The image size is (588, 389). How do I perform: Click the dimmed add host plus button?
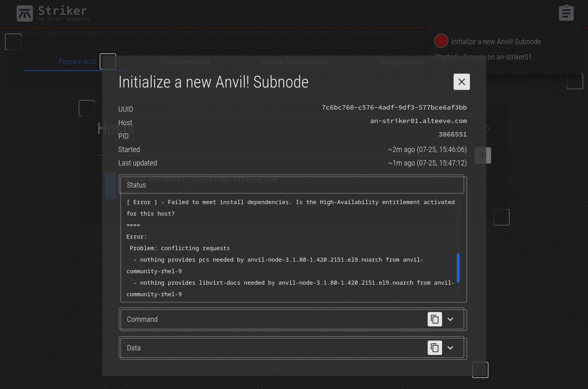(x=483, y=155)
